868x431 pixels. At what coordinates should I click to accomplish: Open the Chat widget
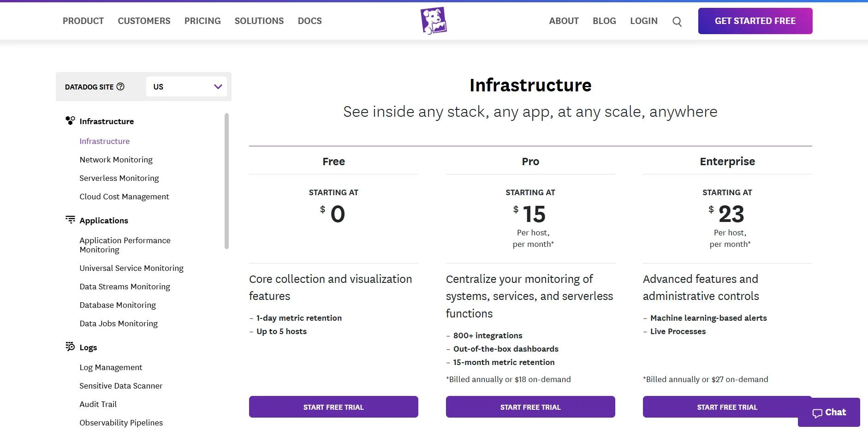[829, 412]
